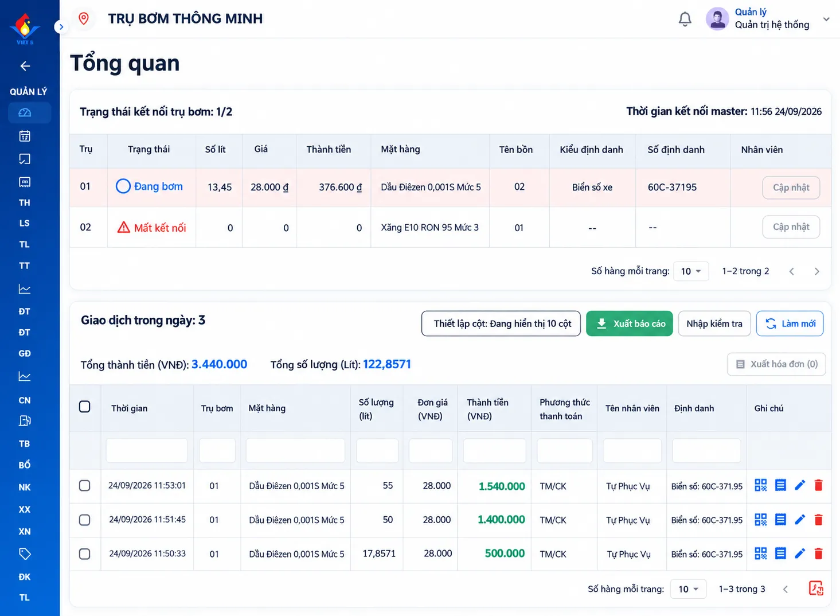Click the 'Nhập kiểm tra' button
The width and height of the screenshot is (840, 616).
(x=714, y=323)
